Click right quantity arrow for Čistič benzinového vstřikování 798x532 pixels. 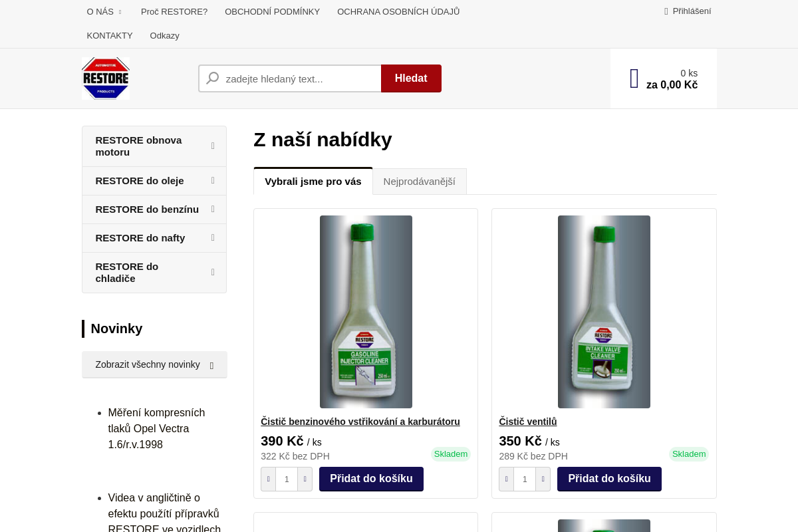pyautogui.click(x=305, y=479)
